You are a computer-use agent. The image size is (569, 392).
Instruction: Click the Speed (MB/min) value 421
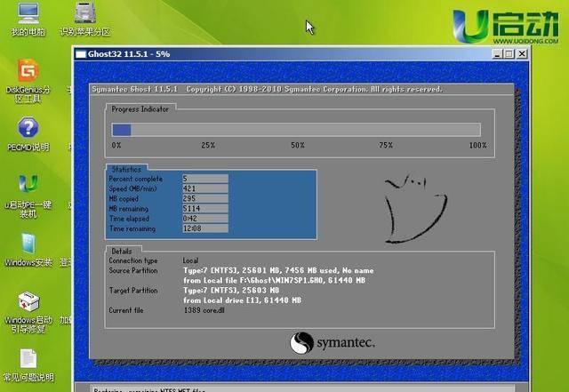click(205, 188)
